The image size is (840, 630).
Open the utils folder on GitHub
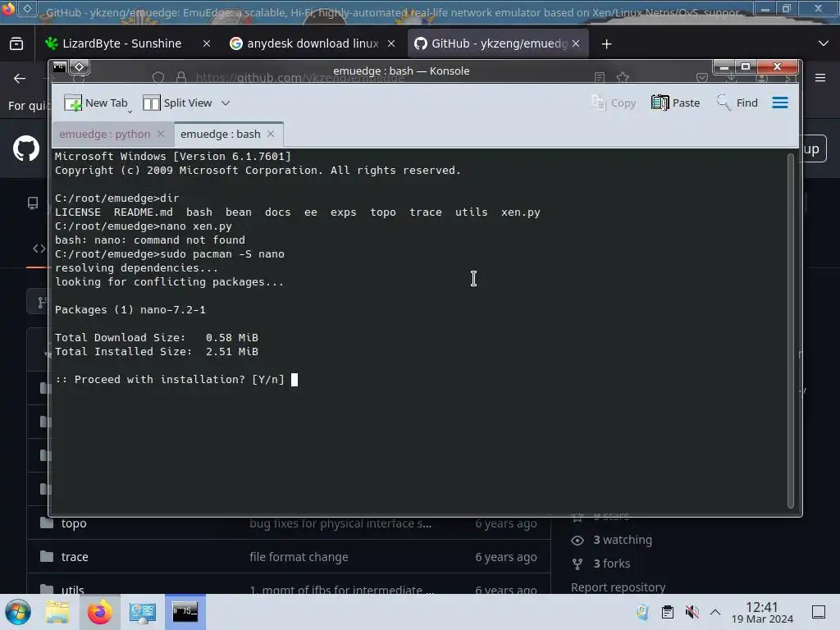click(73, 591)
